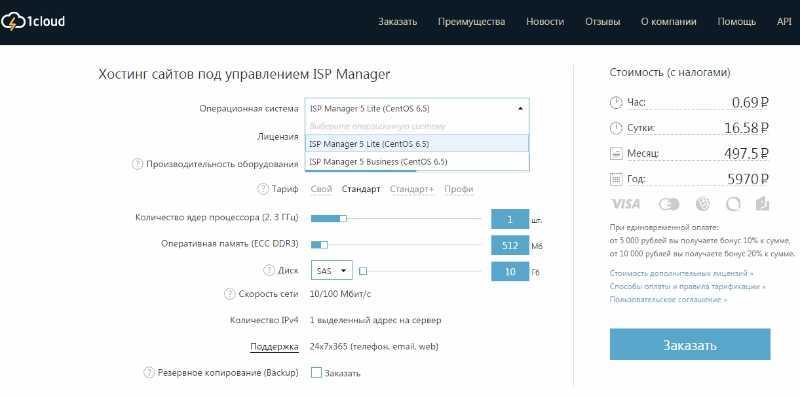Click the help icon next to Диск
Screen dimensions: 800x396
click(x=269, y=271)
